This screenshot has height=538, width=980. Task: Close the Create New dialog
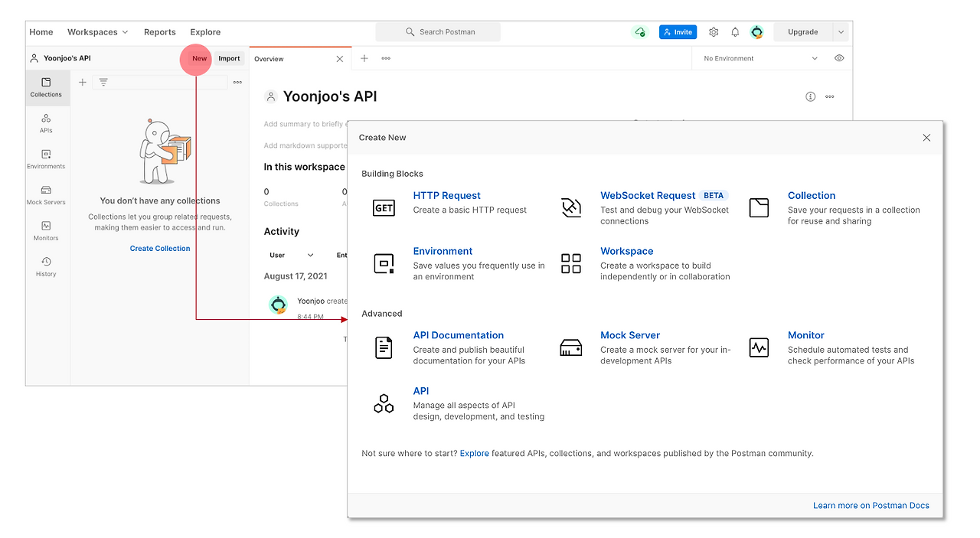926,138
